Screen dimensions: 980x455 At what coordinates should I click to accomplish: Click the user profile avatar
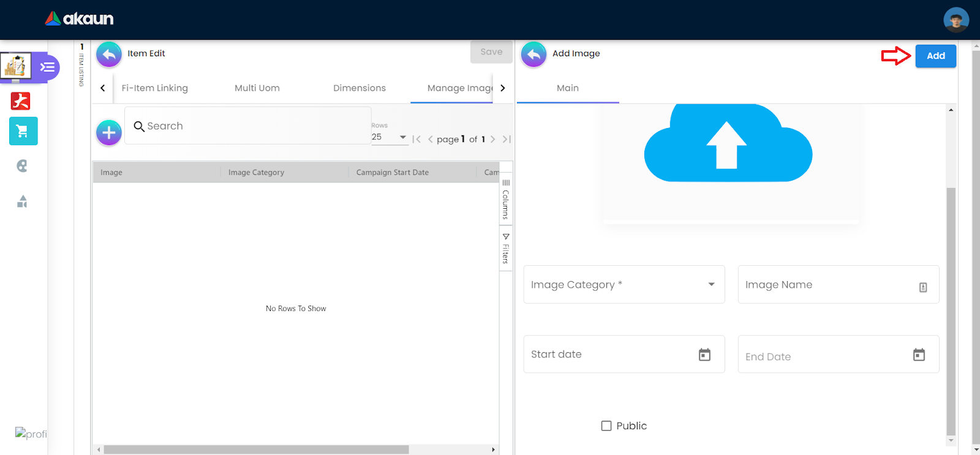[956, 20]
